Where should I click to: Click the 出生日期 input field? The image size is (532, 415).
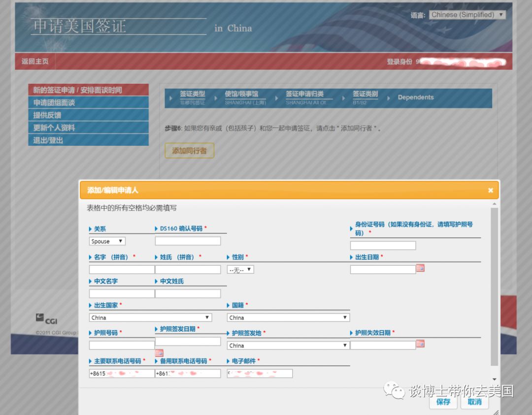point(383,270)
